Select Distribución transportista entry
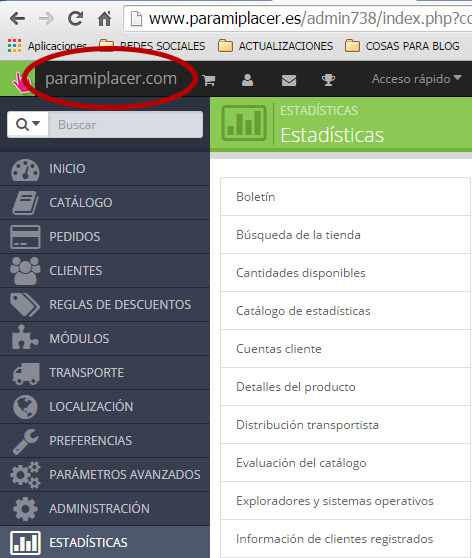 pos(345,425)
